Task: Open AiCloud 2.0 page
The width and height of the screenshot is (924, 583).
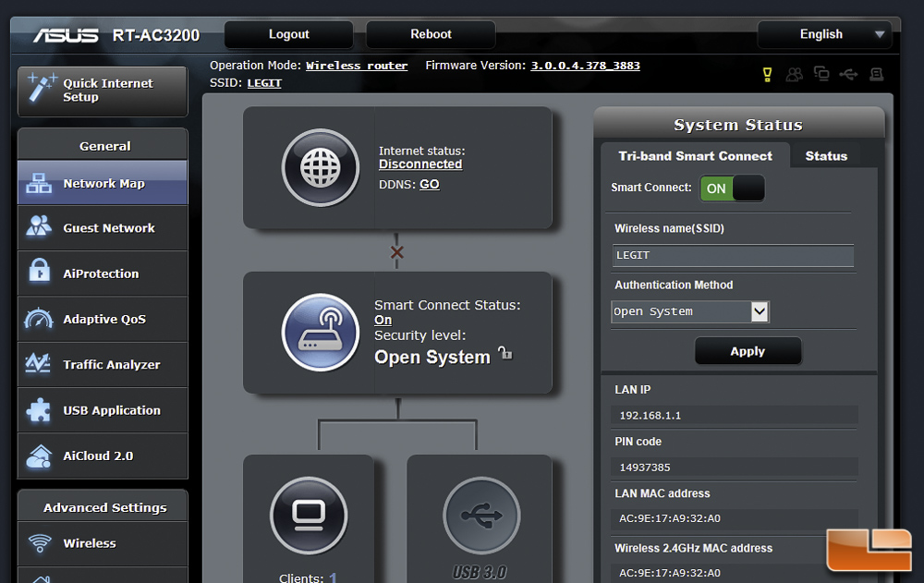Action: point(103,455)
